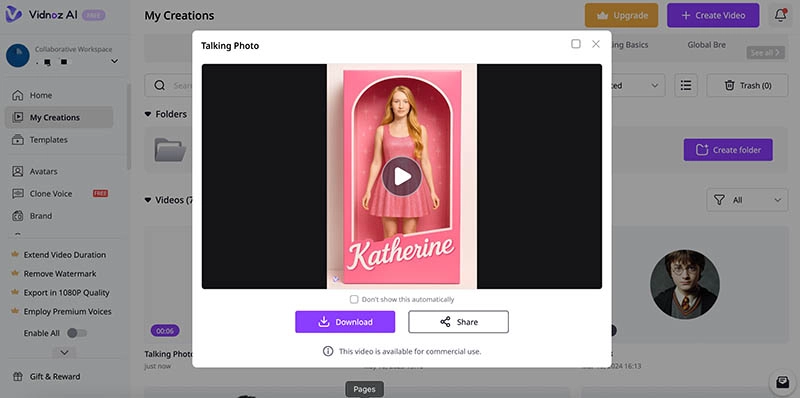Click the info icon beside commercial use note
This screenshot has width=800, height=398.
coord(328,351)
